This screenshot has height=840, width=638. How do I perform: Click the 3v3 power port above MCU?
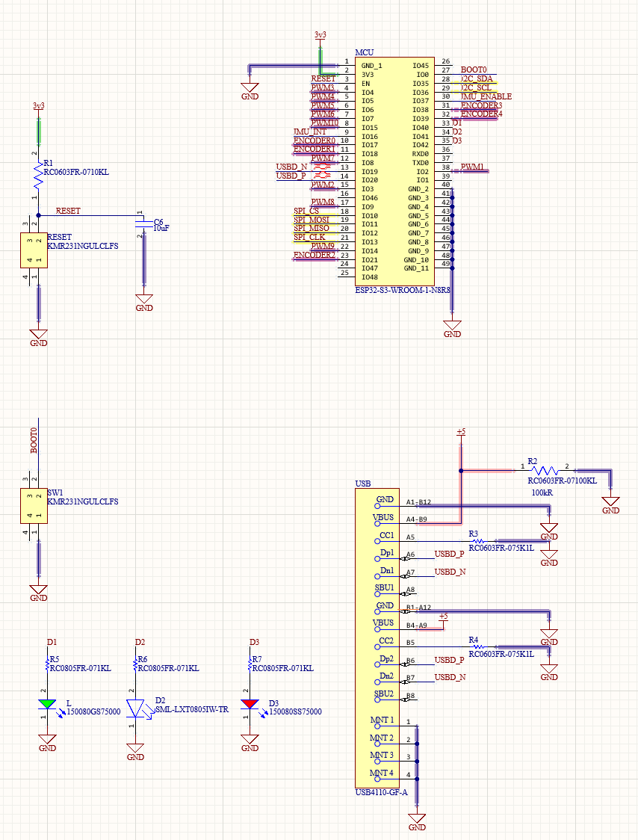(x=320, y=35)
